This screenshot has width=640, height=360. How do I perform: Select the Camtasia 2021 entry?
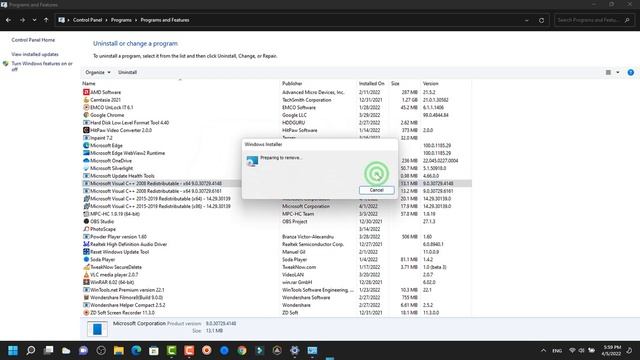[105, 100]
